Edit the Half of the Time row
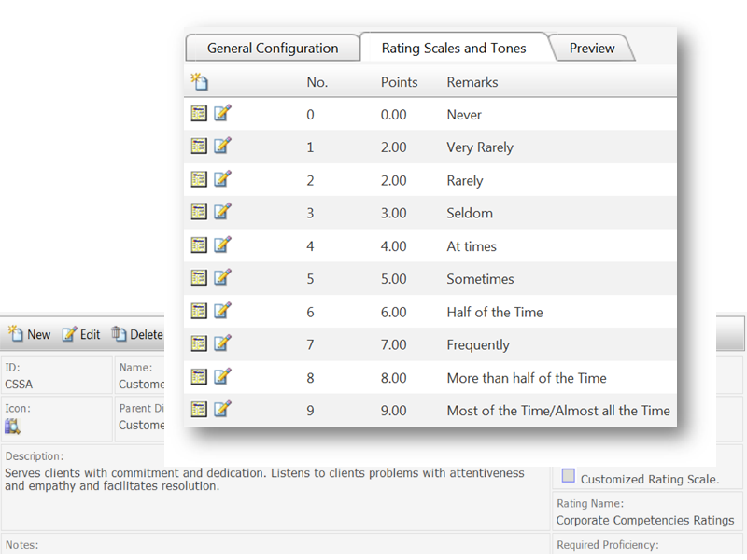The image size is (747, 560). tap(222, 311)
